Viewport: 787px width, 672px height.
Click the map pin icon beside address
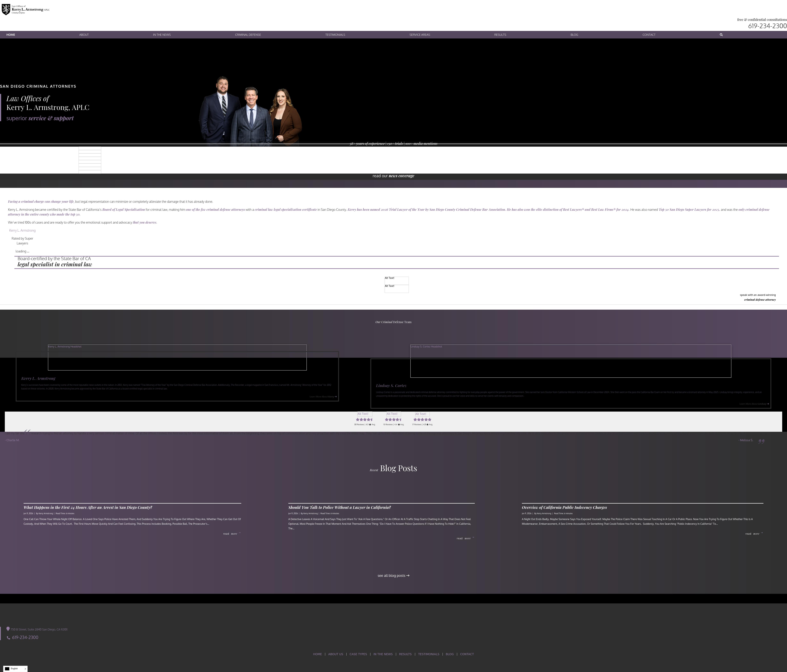[8, 629]
